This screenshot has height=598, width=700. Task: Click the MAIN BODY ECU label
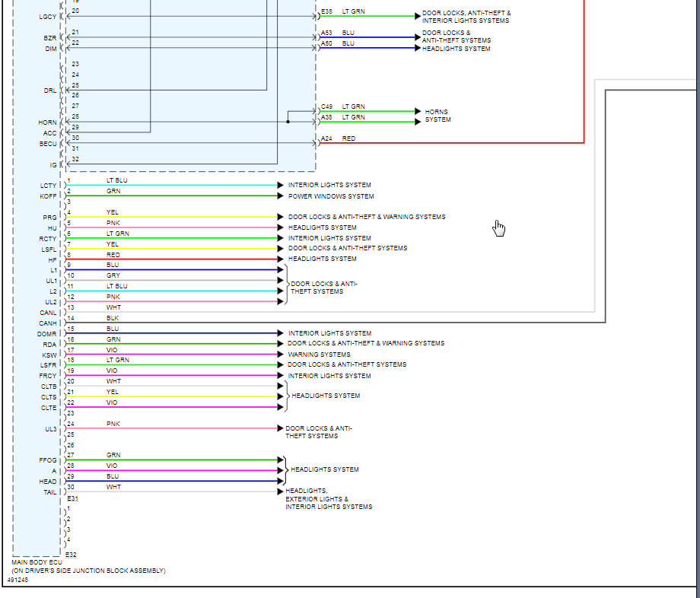pos(37,562)
